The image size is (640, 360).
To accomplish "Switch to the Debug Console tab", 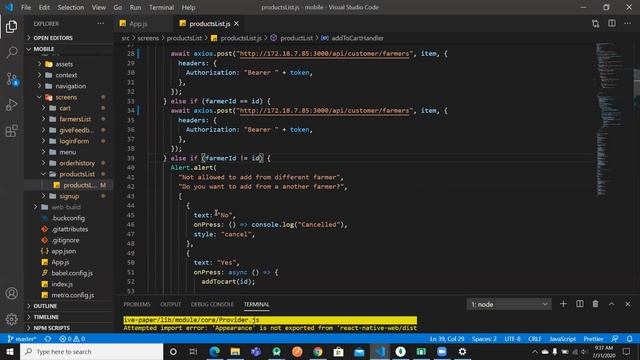I will pyautogui.click(x=212, y=304).
